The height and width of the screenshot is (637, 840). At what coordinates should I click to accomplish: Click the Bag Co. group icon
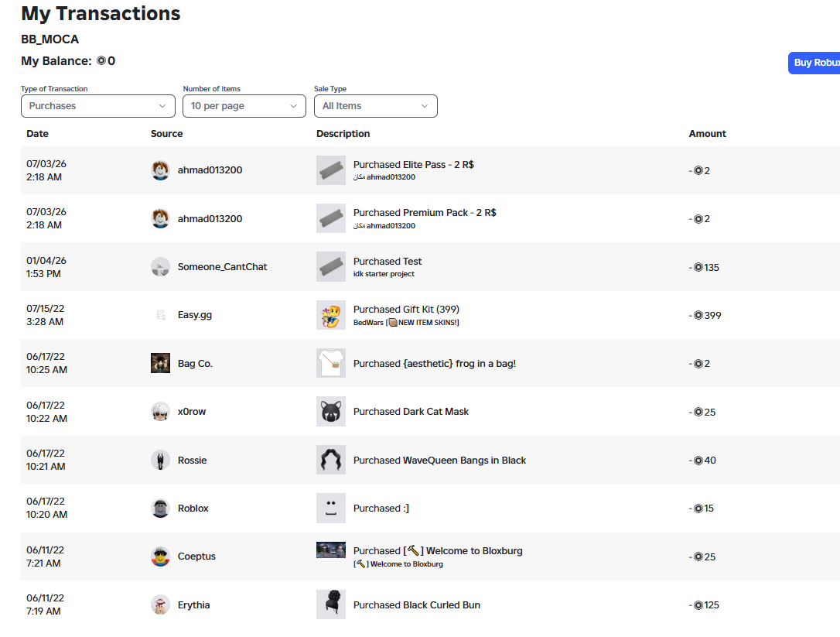point(160,363)
